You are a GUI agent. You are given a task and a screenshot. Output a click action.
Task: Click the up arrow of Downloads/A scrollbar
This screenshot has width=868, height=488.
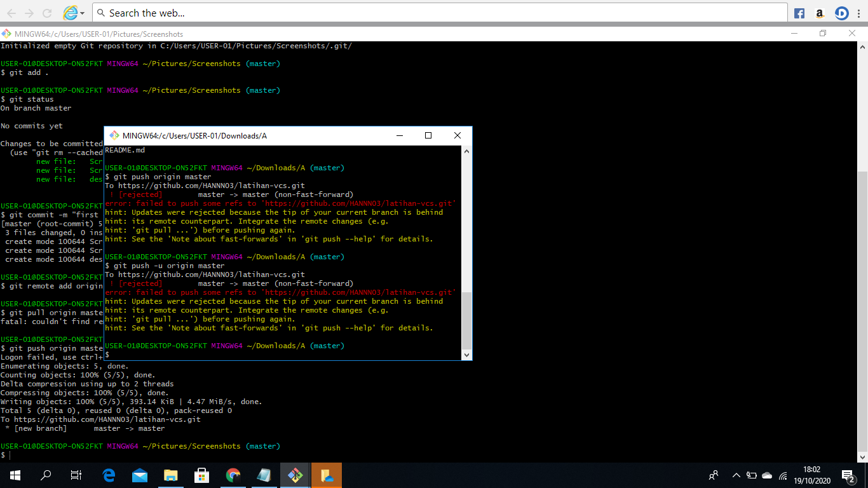[x=466, y=151]
